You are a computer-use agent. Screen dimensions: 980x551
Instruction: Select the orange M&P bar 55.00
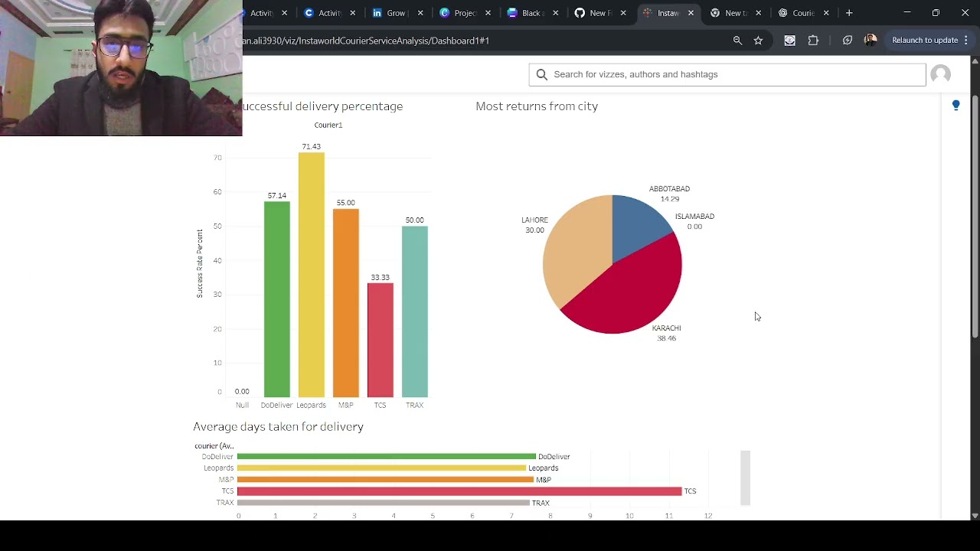[x=345, y=303]
